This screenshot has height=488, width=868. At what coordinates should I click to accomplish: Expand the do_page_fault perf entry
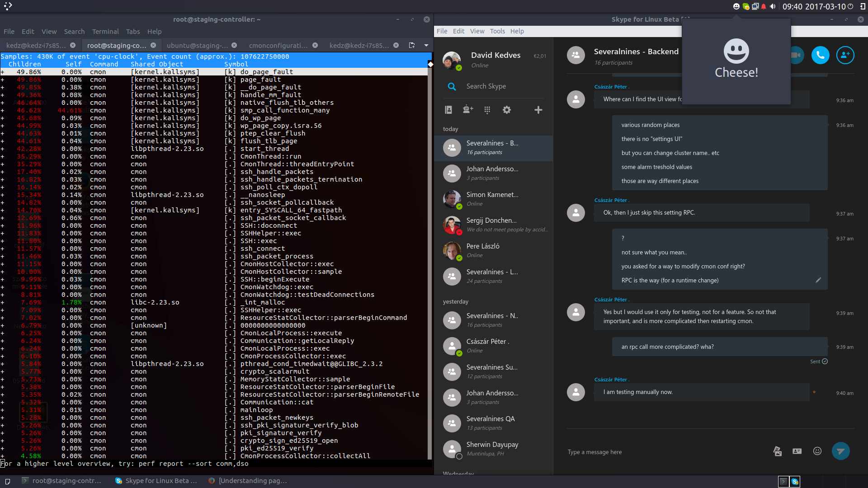coord(3,72)
